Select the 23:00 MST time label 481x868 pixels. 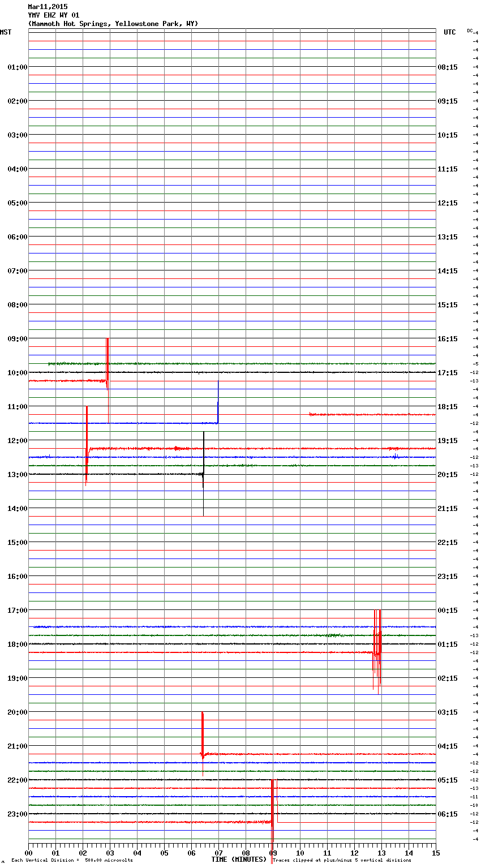click(18, 814)
